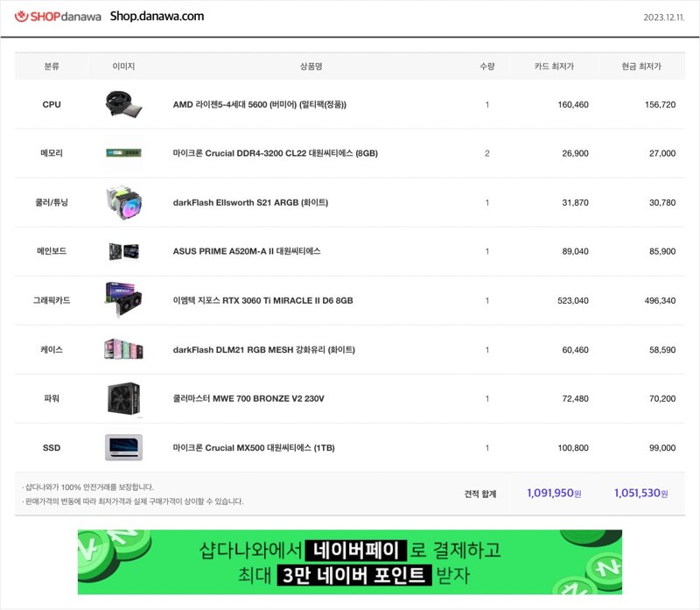Screen dimensions: 700x610
Task: Click the darkFlash Ellsworth cooler image
Action: point(123,202)
